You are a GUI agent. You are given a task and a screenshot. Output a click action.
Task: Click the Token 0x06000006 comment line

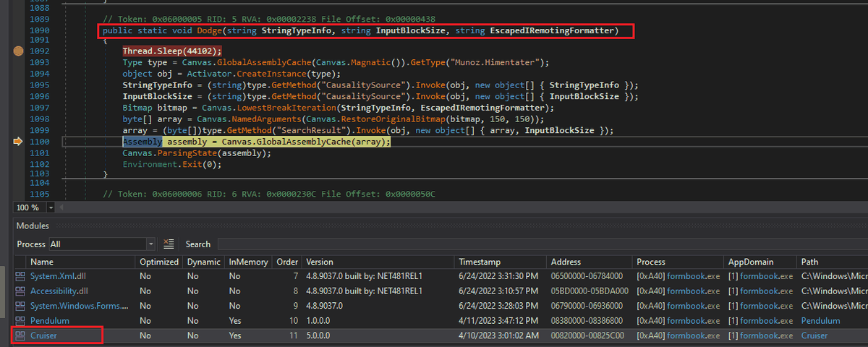click(269, 194)
